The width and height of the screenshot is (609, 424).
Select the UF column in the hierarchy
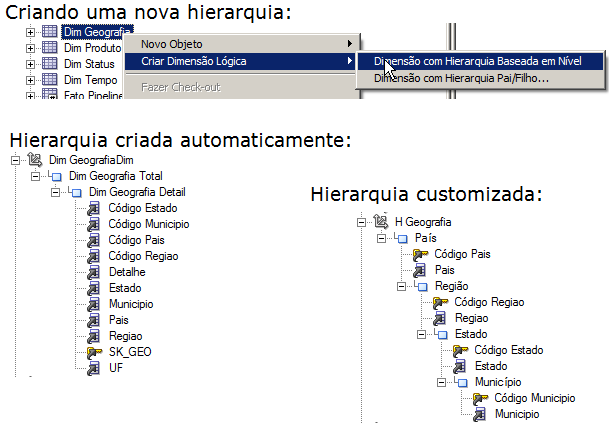pos(116,368)
